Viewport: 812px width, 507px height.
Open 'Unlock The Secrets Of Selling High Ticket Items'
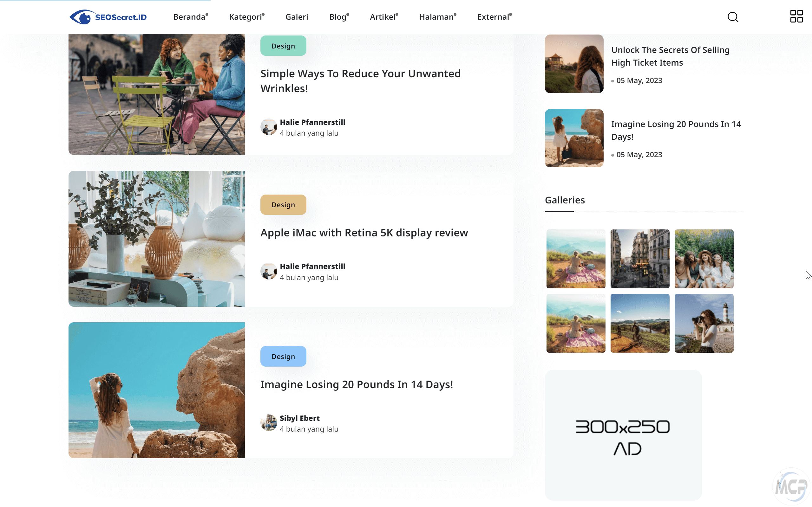(x=670, y=56)
